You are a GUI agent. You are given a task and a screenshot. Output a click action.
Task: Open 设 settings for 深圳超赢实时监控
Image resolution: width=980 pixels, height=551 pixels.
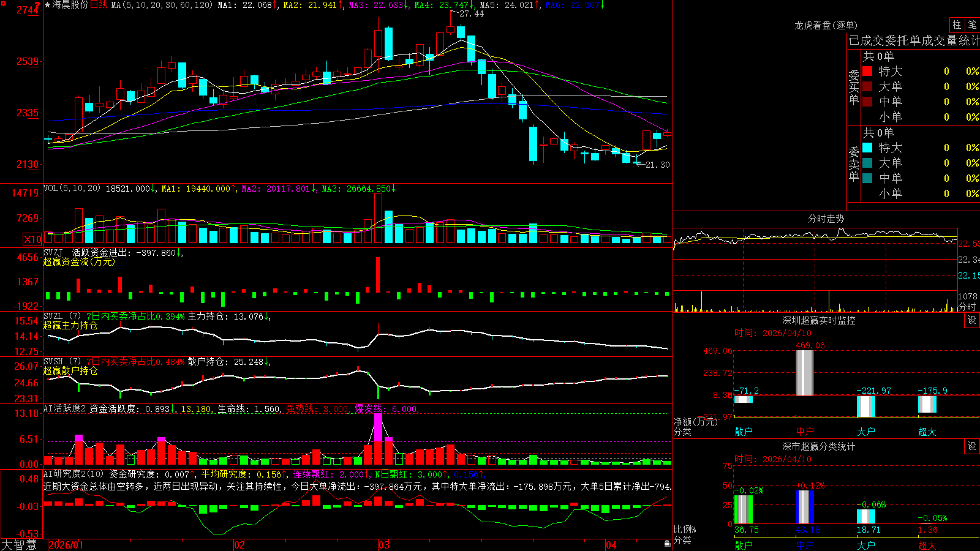pos(972,320)
